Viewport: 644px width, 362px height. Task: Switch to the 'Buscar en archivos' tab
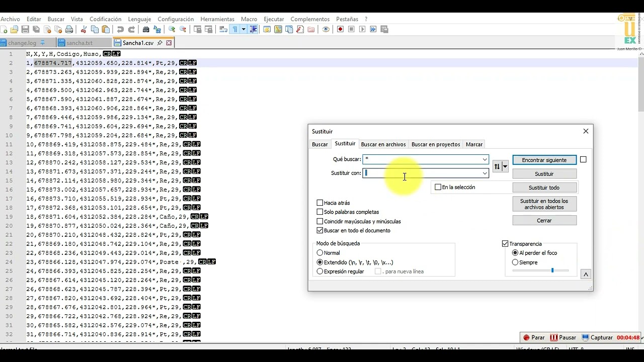[x=383, y=144]
